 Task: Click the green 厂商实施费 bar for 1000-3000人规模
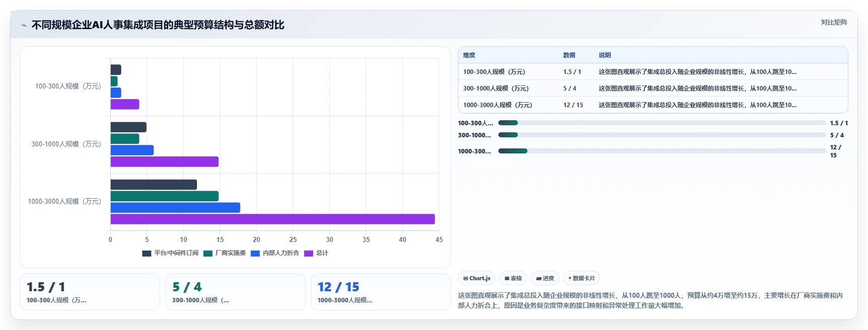pos(164,196)
